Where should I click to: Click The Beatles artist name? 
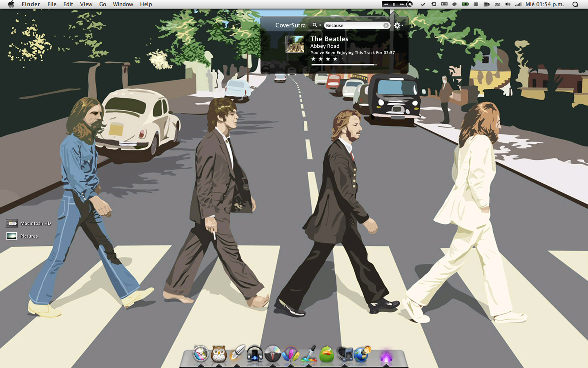[330, 39]
